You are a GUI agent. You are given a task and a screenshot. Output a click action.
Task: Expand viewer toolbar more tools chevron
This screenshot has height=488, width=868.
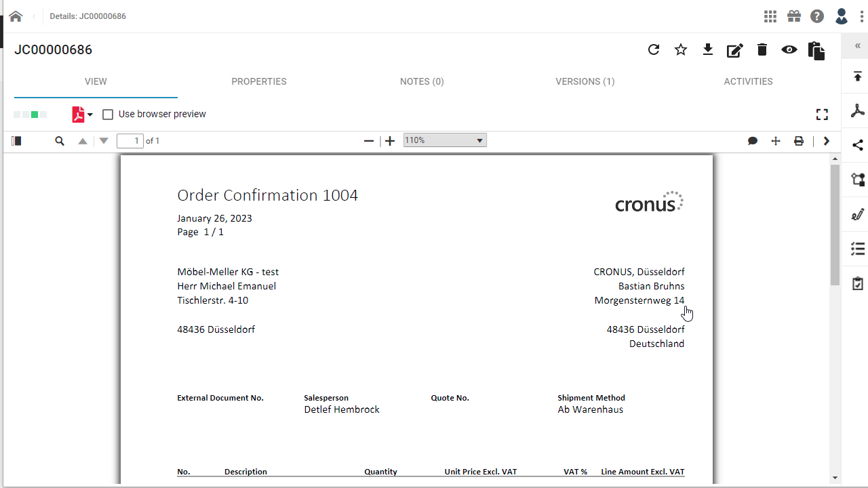[x=826, y=141]
